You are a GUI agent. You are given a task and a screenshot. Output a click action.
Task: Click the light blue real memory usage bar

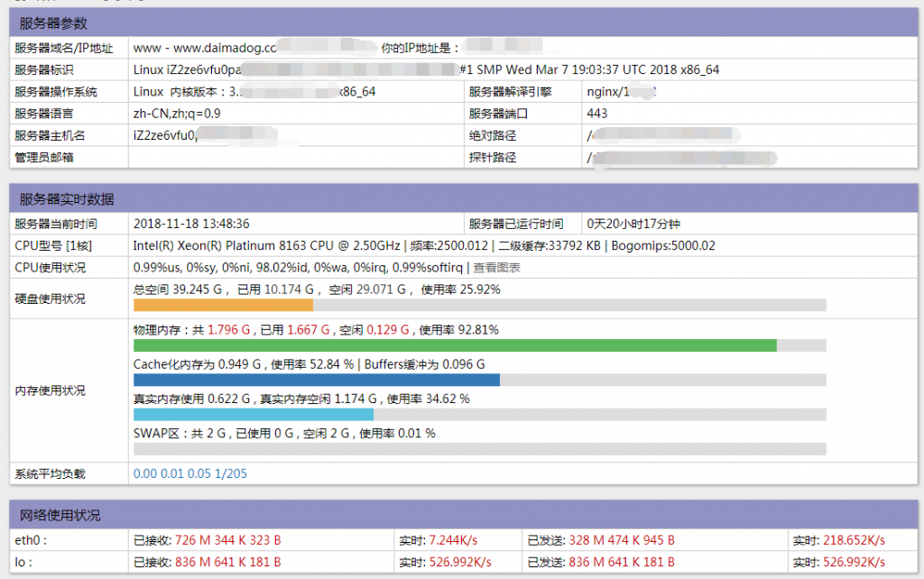(x=254, y=415)
